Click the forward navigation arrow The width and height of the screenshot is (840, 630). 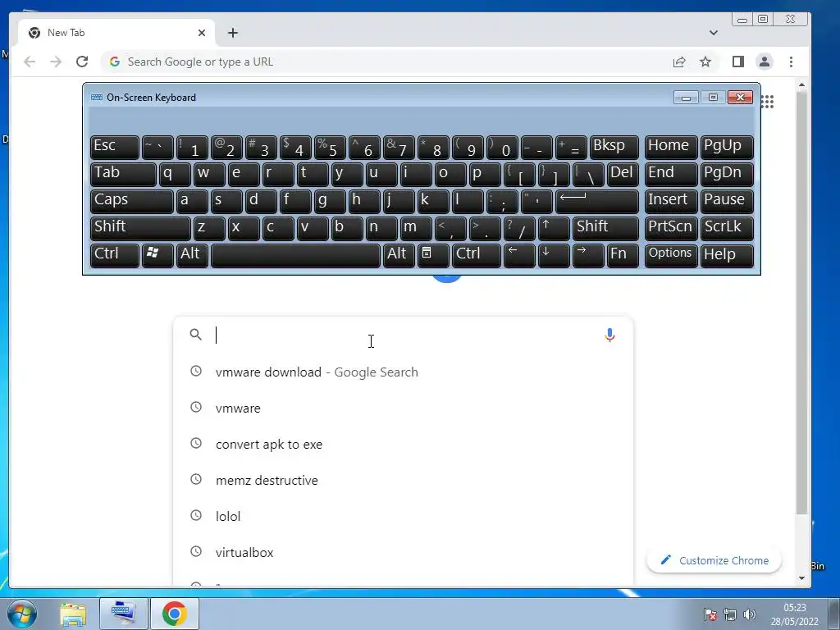(x=56, y=62)
